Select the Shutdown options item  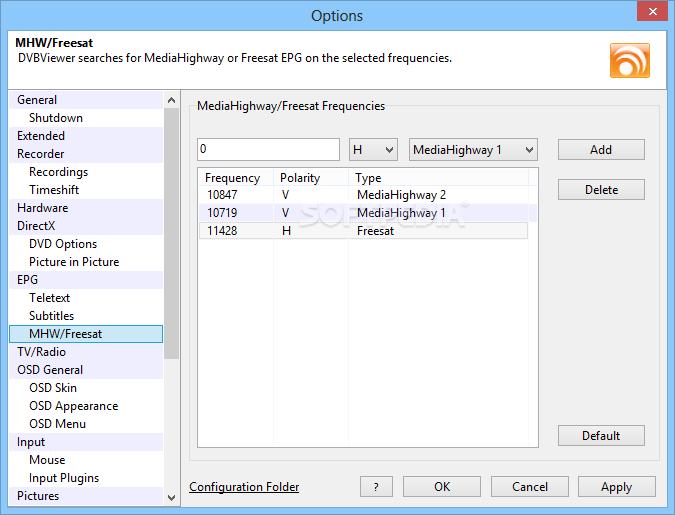(x=86, y=118)
